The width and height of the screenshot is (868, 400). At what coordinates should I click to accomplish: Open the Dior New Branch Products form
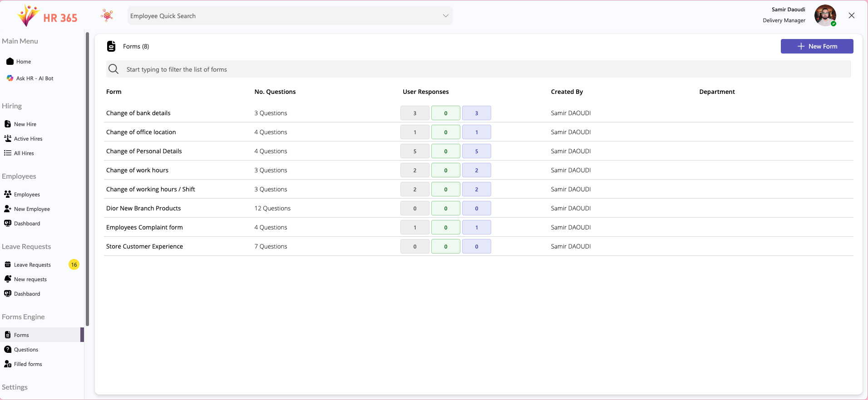click(143, 208)
